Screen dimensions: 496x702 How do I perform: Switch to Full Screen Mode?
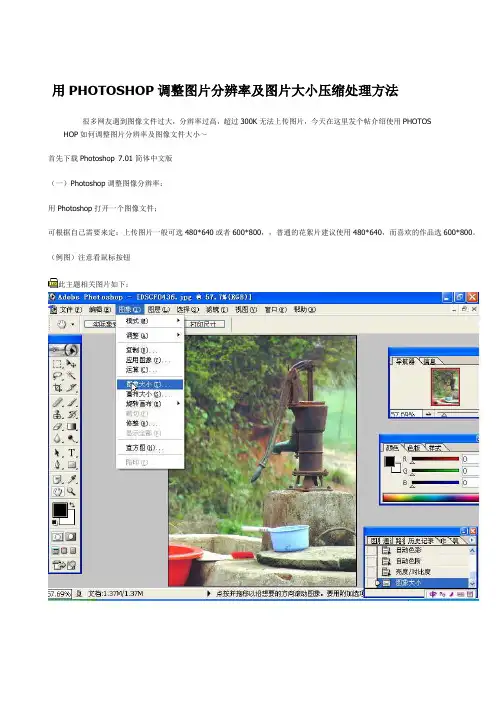pyautogui.click(x=73, y=551)
